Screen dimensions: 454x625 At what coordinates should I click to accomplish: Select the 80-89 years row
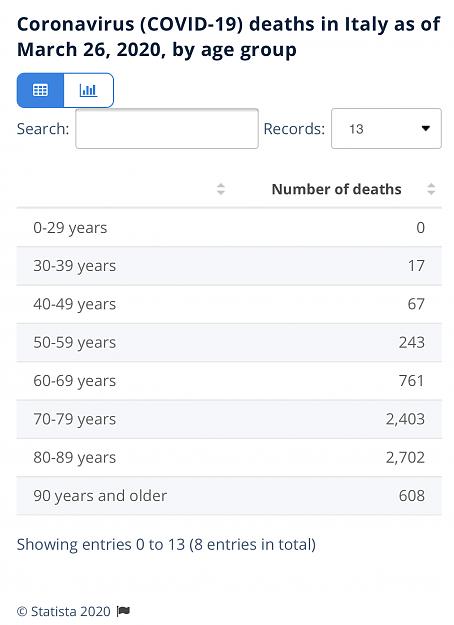229,457
